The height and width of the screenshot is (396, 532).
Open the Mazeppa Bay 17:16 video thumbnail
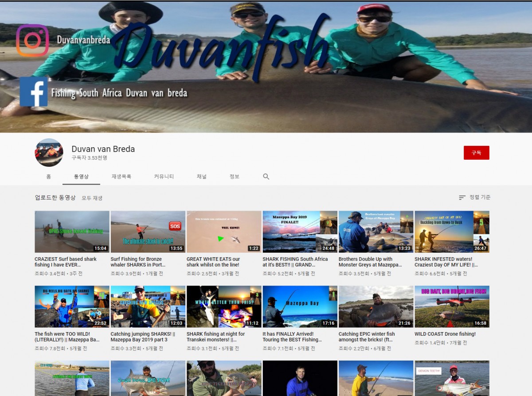click(300, 306)
